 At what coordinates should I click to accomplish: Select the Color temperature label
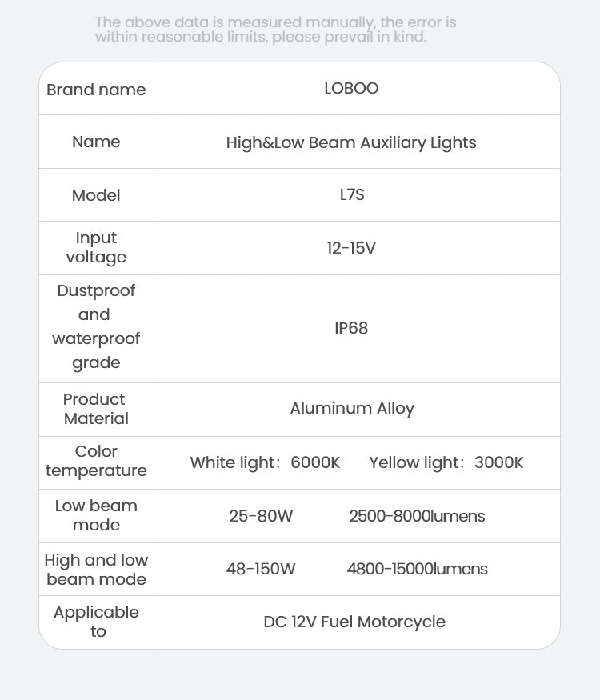96,461
